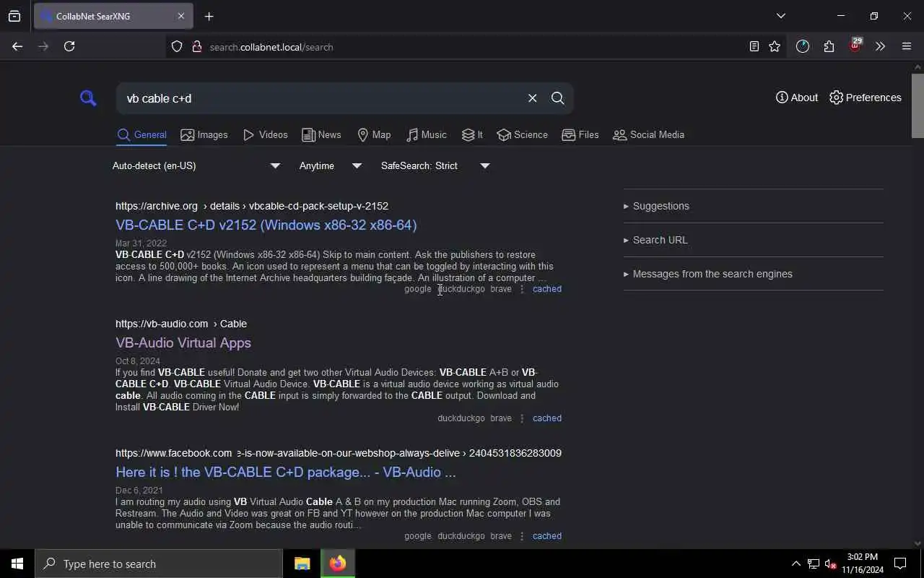This screenshot has height=578, width=924.
Task: Open cached version of archive.org result
Action: tap(546, 289)
